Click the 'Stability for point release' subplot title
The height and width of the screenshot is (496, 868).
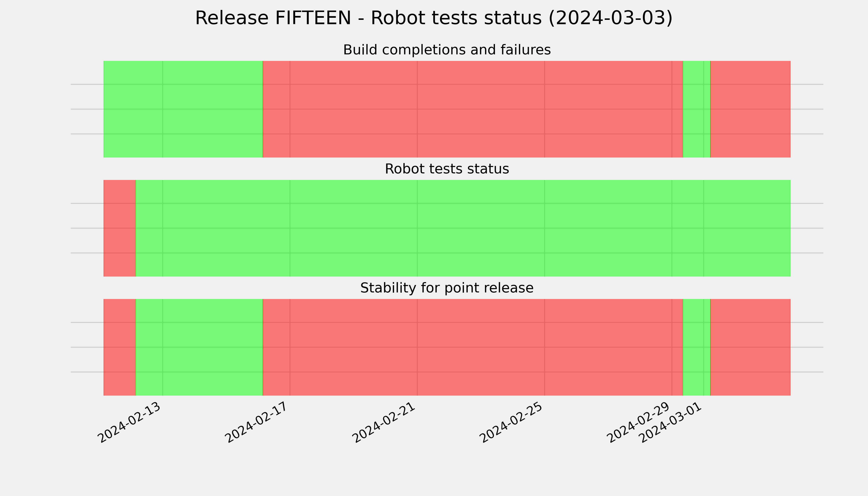pos(447,288)
